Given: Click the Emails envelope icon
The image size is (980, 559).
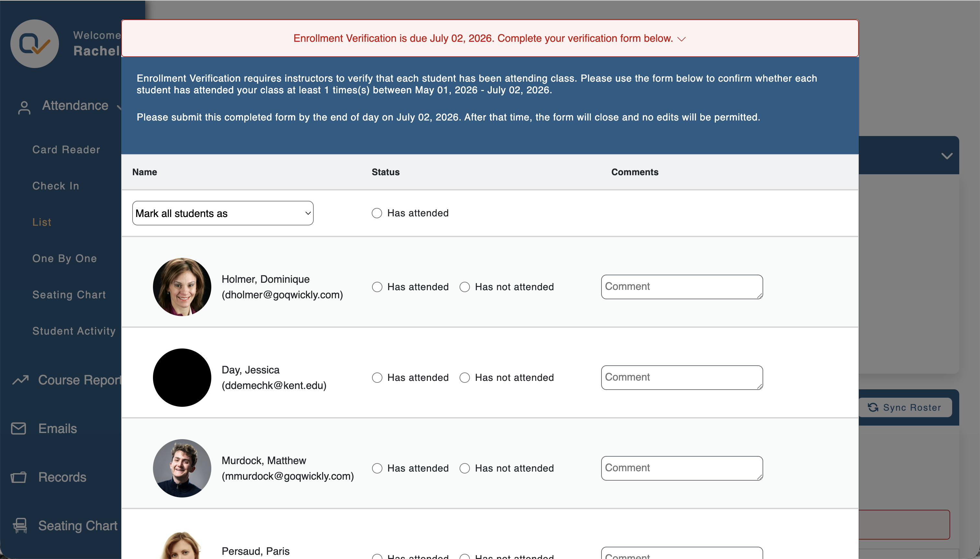Looking at the screenshot, I should pos(18,428).
